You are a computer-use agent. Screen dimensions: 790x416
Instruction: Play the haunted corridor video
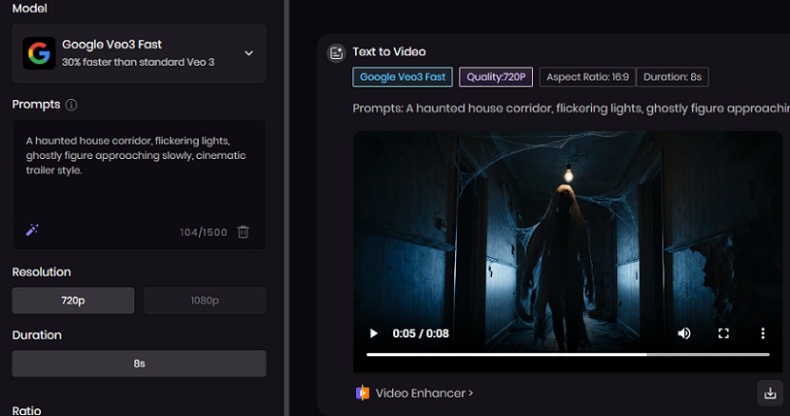(x=373, y=333)
